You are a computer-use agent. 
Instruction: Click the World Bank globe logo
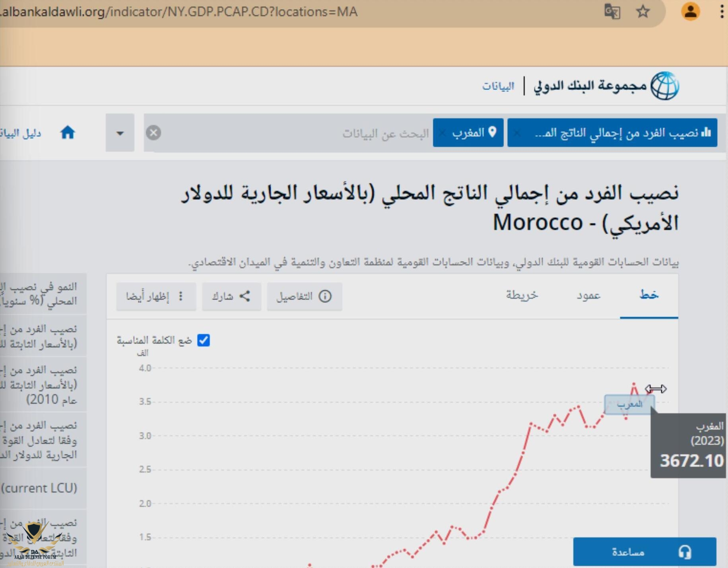(x=664, y=86)
